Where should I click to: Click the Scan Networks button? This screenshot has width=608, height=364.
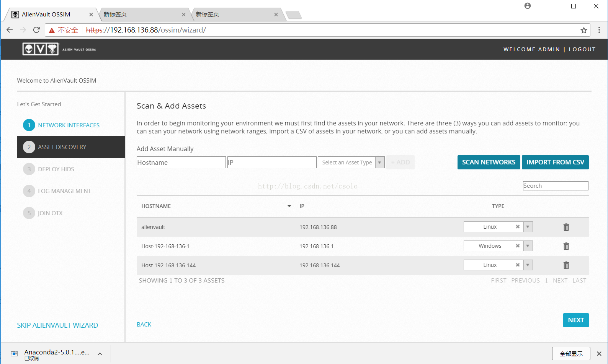pos(489,162)
